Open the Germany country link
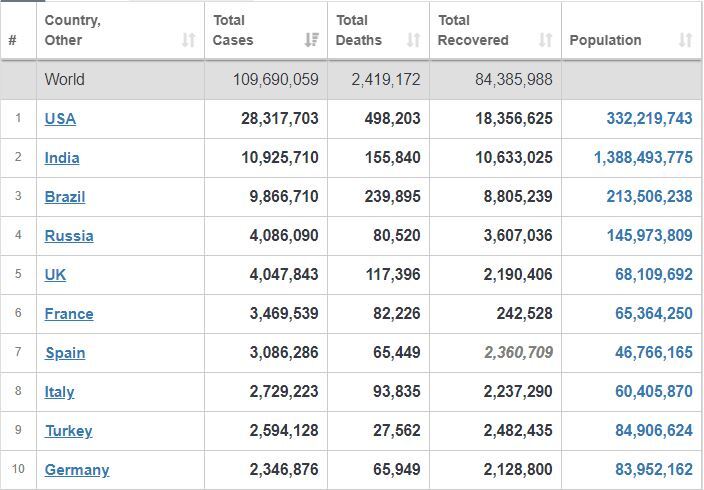The height and width of the screenshot is (490, 704). point(77,470)
